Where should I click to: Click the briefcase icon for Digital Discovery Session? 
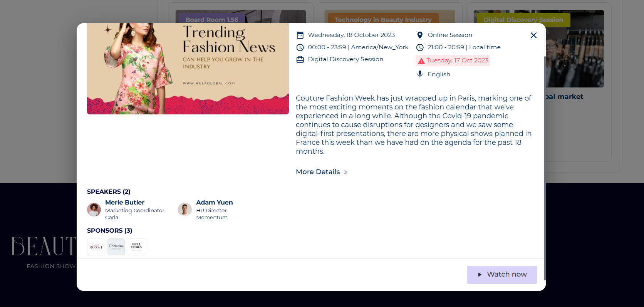pos(300,59)
